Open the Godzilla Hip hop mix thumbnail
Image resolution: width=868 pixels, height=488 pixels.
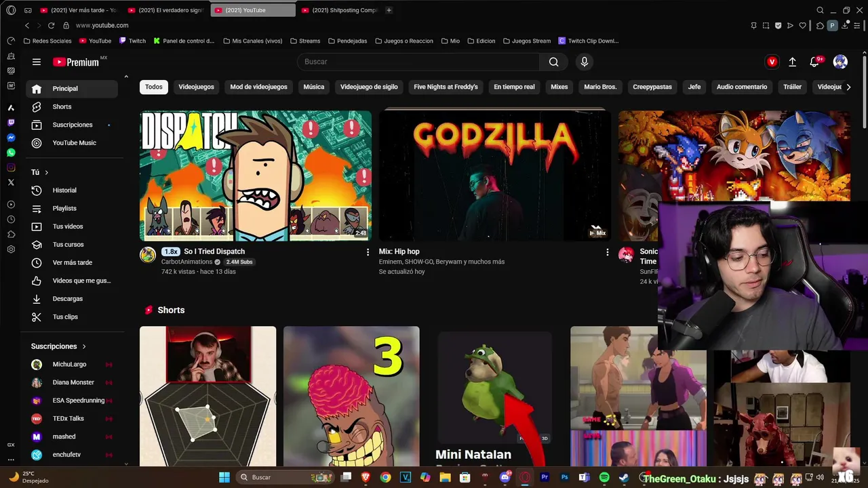495,176
